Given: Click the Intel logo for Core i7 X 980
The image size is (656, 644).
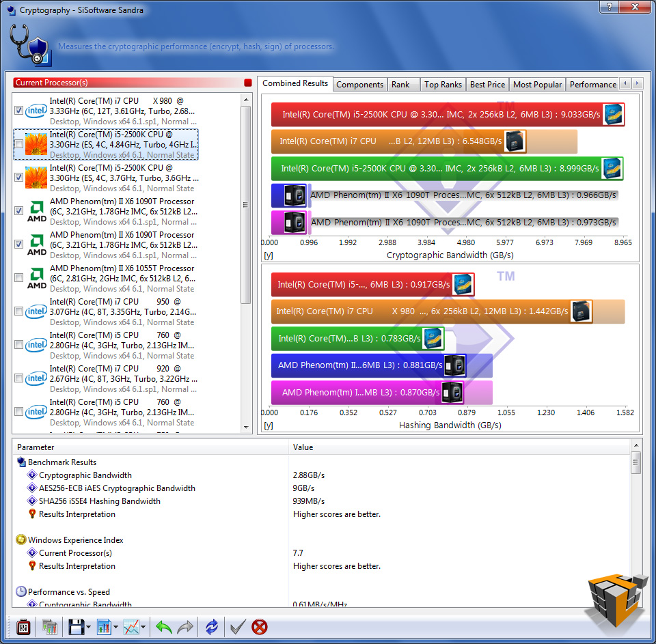Looking at the screenshot, I should point(36,111).
